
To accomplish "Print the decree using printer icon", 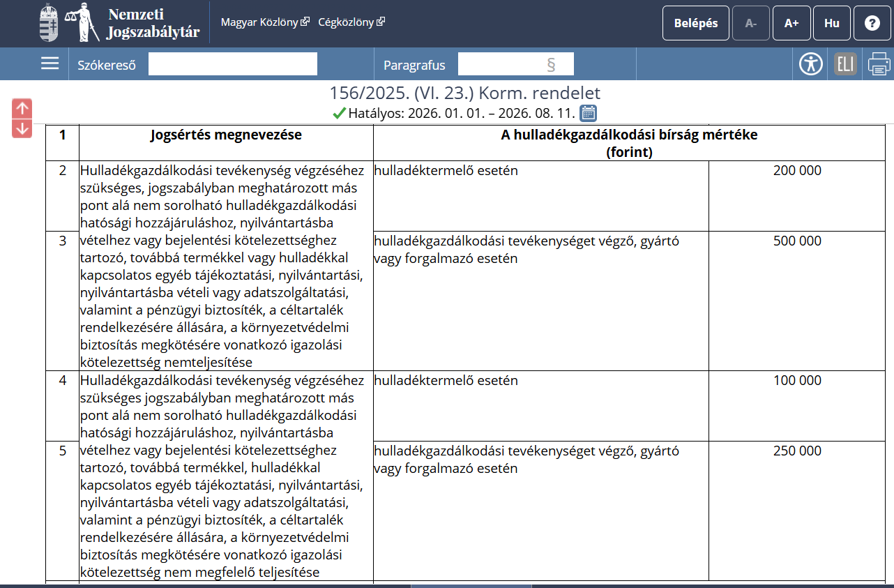I will coord(879,64).
